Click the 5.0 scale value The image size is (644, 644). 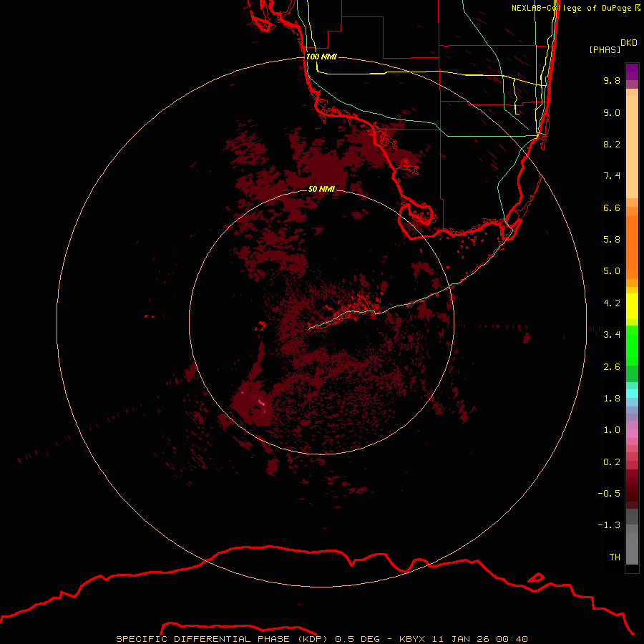click(612, 271)
